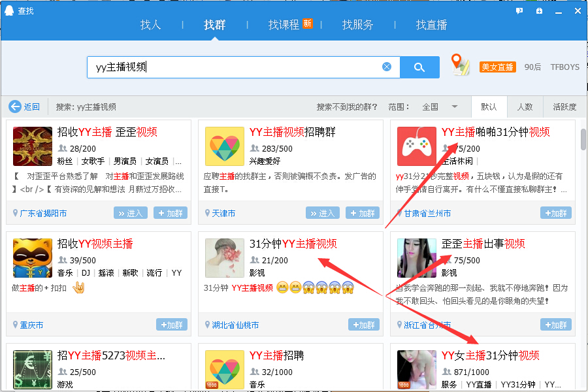Enter the 招收YY主播 歪歪视频 group

(131, 213)
